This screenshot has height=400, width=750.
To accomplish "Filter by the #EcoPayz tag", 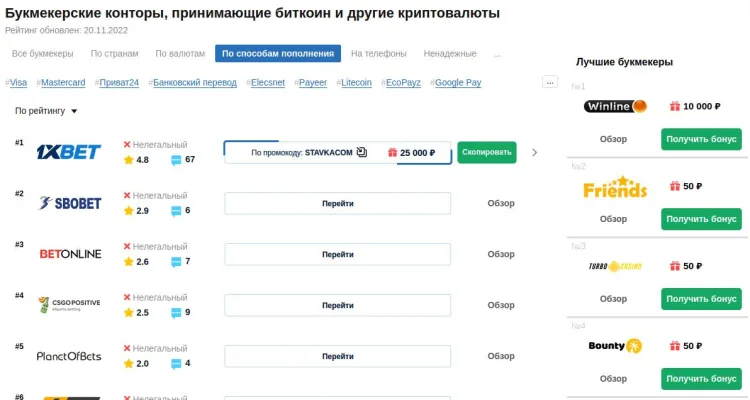I will (401, 82).
